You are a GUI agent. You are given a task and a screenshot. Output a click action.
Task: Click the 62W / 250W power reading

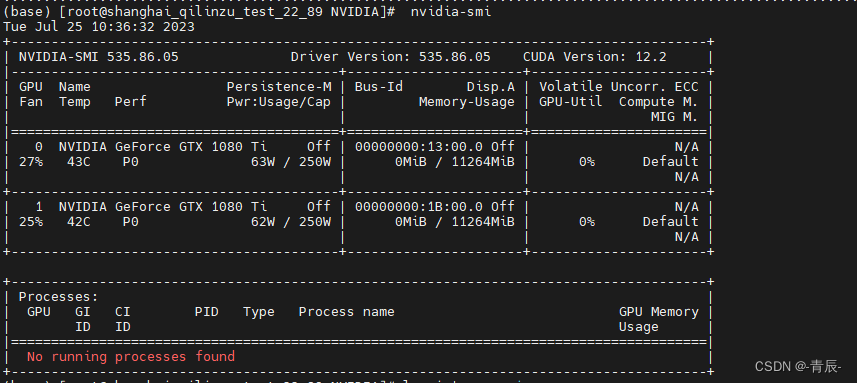click(x=291, y=221)
